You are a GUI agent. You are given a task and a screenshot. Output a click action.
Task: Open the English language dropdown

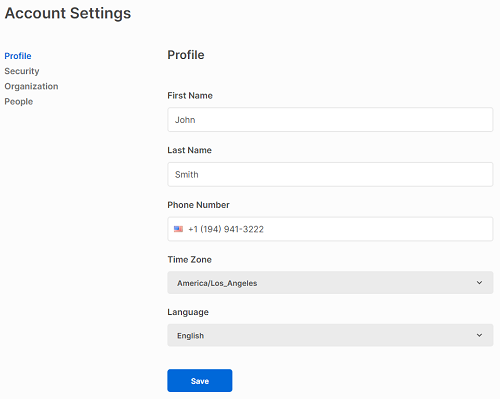pos(330,335)
